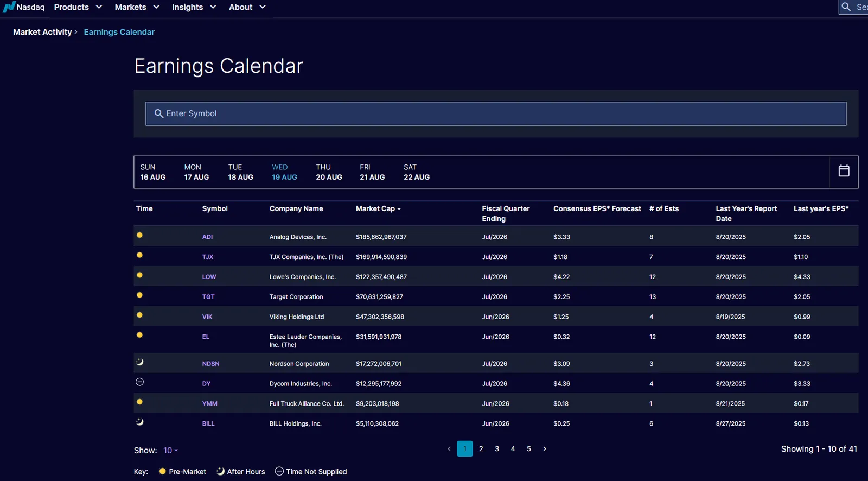The width and height of the screenshot is (868, 481).
Task: Select the MON 17 AUG date tab
Action: pyautogui.click(x=196, y=172)
